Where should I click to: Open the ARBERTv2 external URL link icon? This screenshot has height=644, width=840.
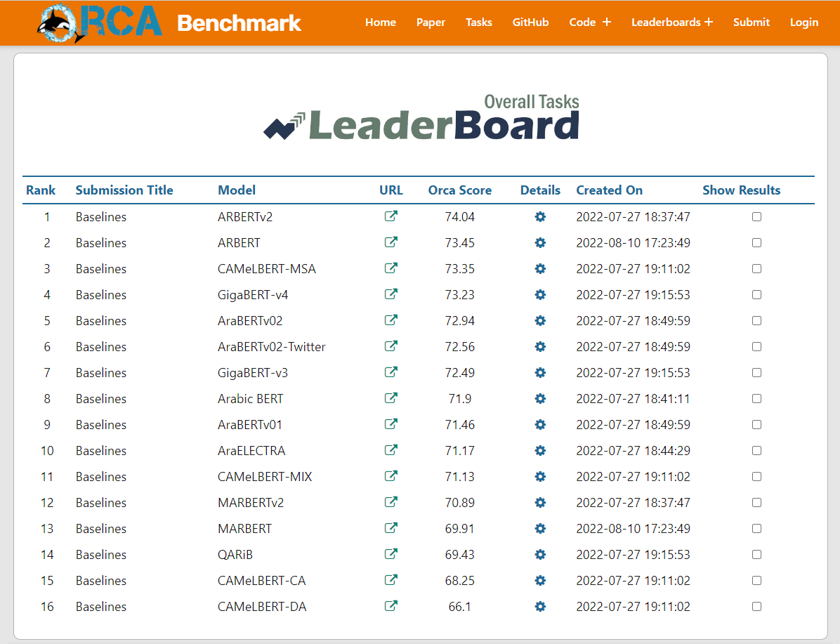pyautogui.click(x=391, y=216)
